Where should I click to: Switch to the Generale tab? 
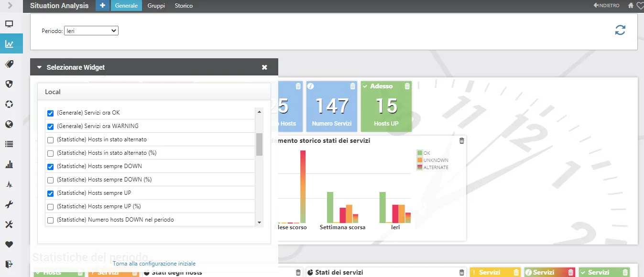point(127,6)
